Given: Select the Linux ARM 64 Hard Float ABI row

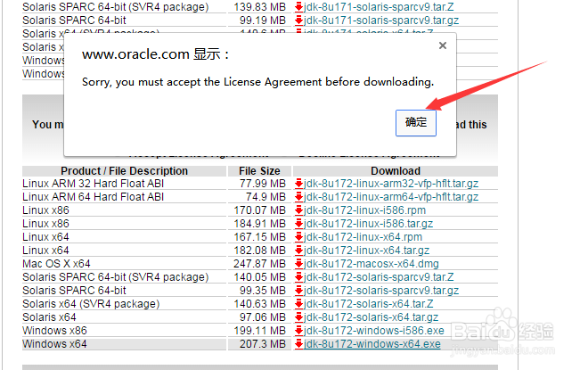Looking at the screenshot, I should point(94,197).
